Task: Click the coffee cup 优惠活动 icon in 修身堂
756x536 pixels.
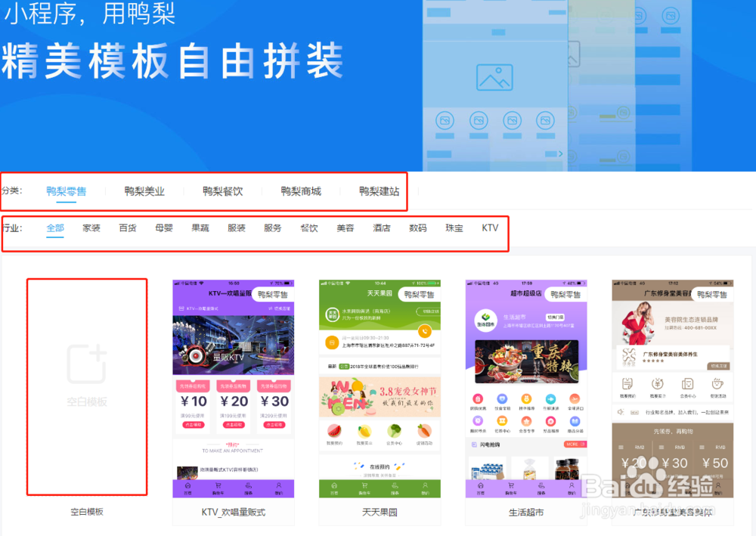Action: tap(717, 384)
